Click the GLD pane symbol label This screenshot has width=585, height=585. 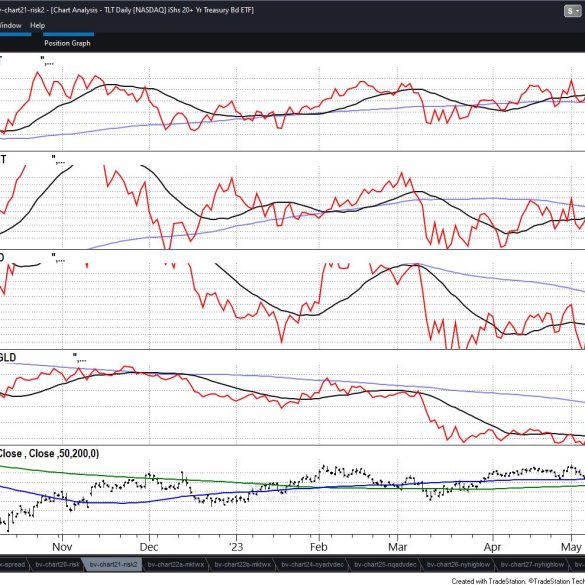click(8, 357)
